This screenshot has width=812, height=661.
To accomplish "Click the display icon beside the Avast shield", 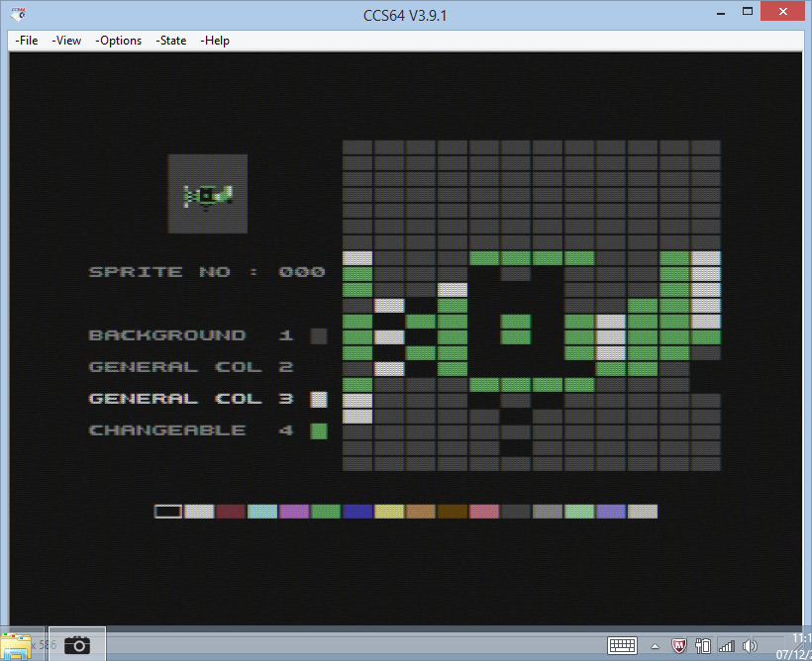I will pyautogui.click(x=702, y=646).
